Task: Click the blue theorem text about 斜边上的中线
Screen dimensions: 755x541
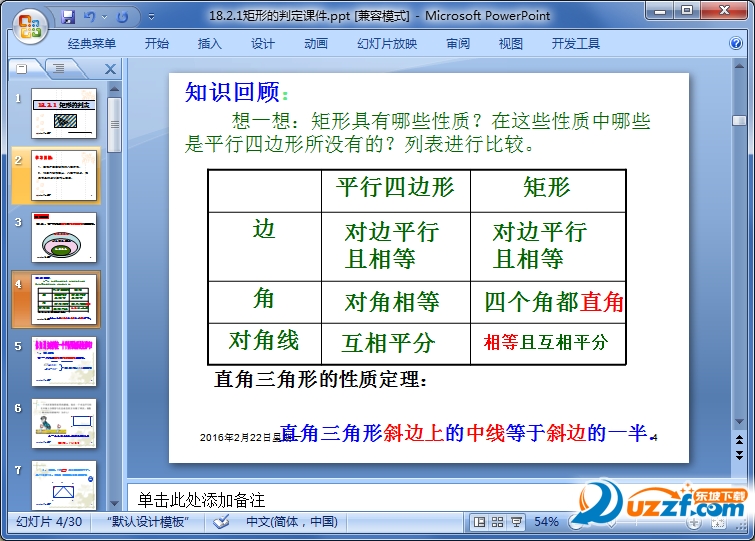Action: tap(466, 432)
